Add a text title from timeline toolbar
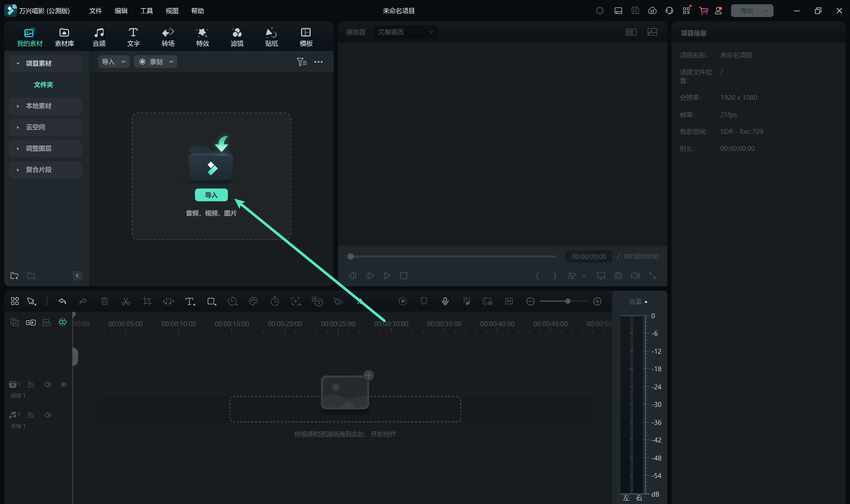 click(x=190, y=301)
